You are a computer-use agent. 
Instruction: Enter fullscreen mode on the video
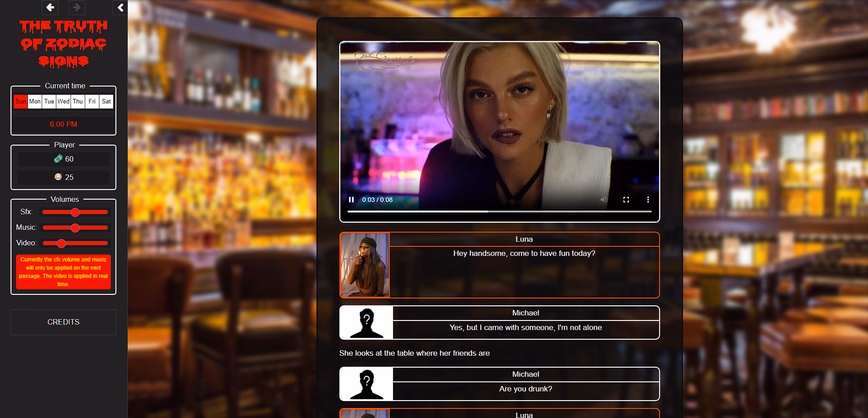626,200
